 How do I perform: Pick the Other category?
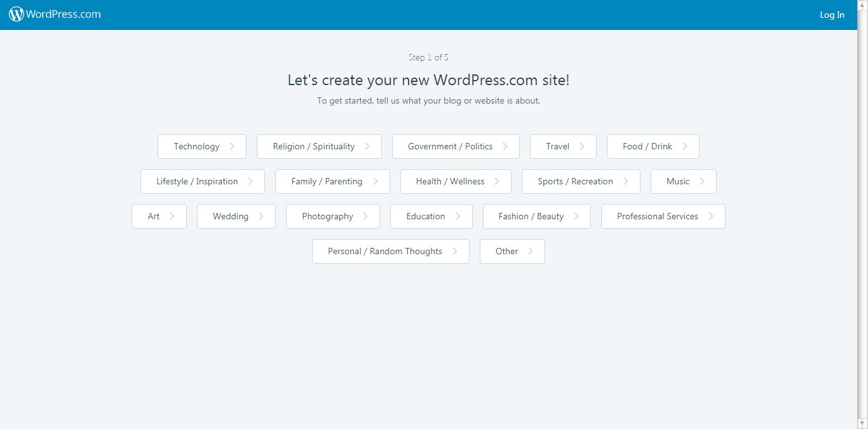click(512, 251)
